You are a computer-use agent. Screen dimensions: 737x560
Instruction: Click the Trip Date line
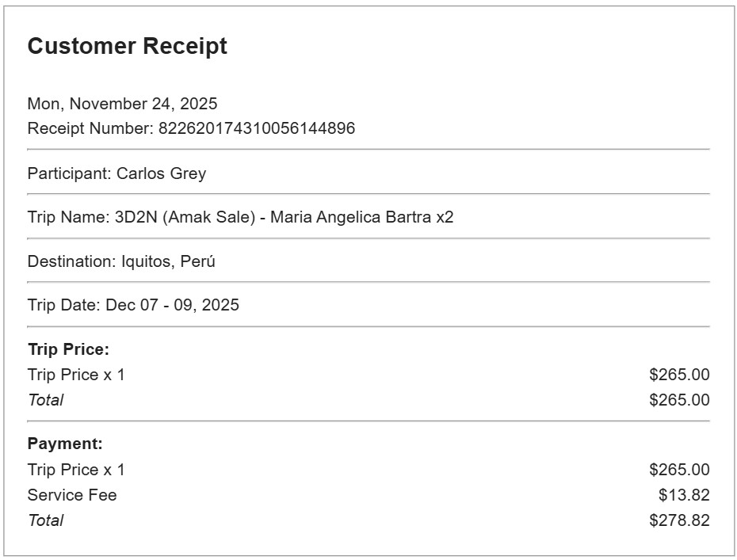click(133, 305)
